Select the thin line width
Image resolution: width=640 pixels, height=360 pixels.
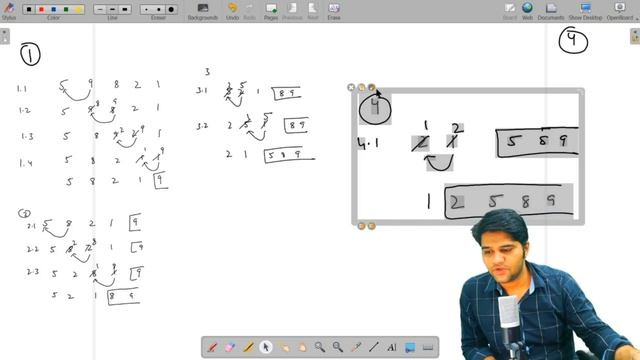[100, 9]
